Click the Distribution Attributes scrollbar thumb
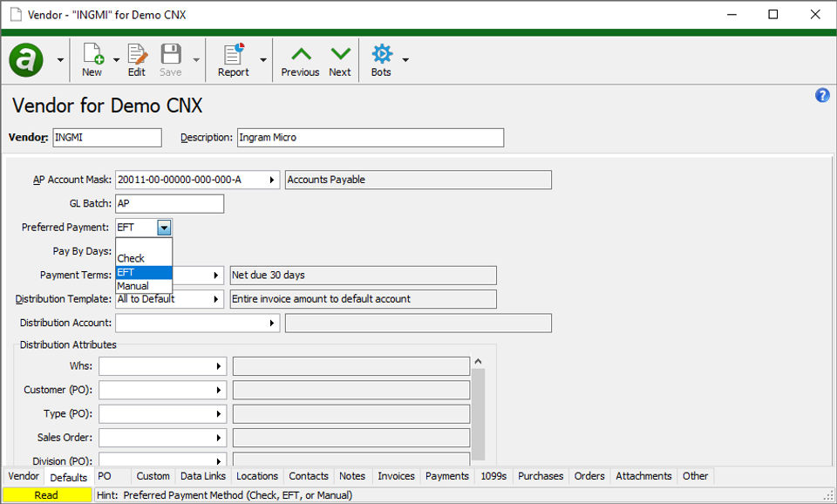This screenshot has width=837, height=504. 479,414
